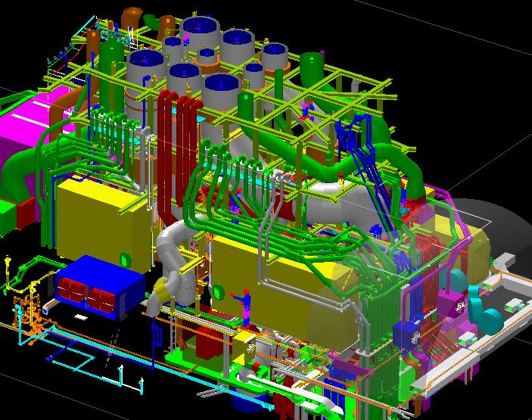Pick the tall green vertical vessel
532x420 pixels.
pos(111,76)
